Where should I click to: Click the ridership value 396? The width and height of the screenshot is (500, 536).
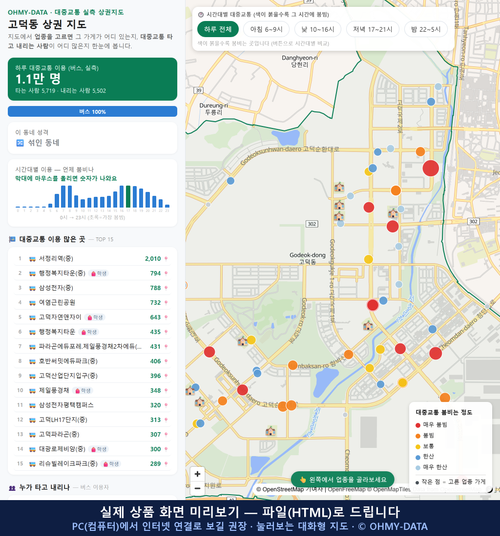(155, 376)
